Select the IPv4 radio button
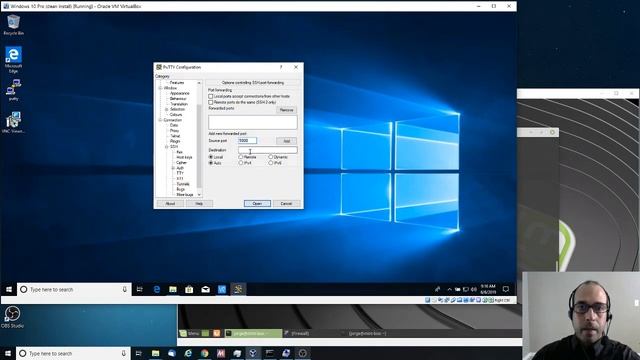 pos(241,163)
